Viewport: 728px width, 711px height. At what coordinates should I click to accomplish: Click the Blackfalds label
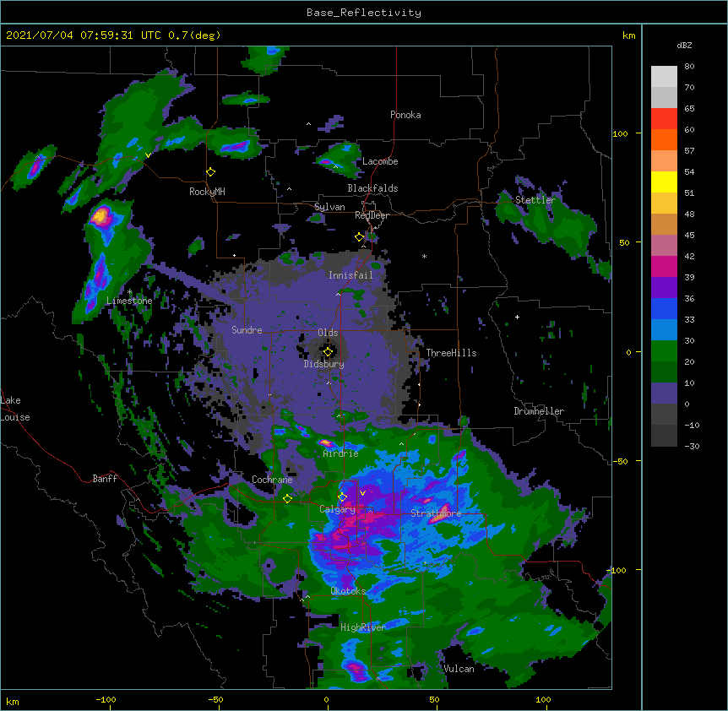[372, 188]
